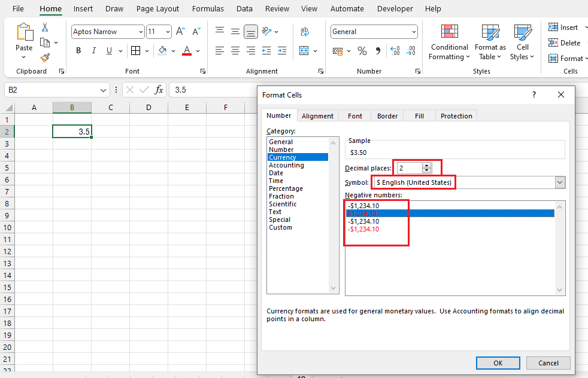Screen dimensions: 588x378
Task: Apply the red font color swatch
Action: click(x=187, y=51)
